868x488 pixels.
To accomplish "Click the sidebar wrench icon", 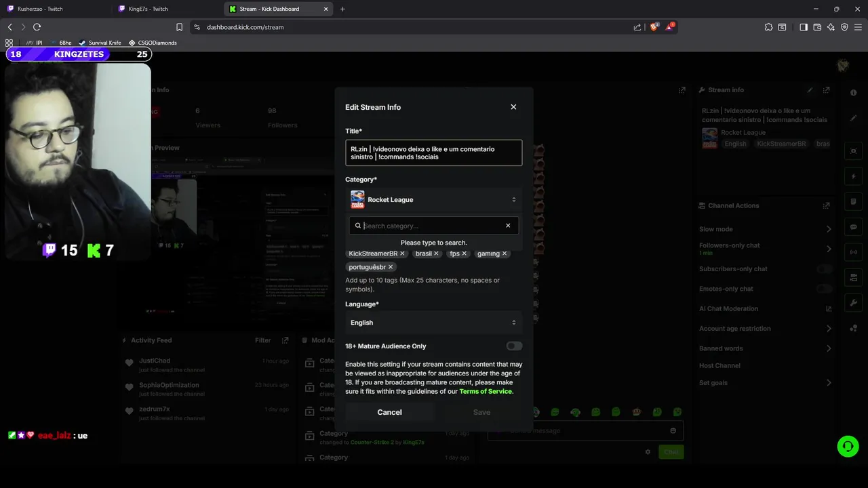I will 853,302.
